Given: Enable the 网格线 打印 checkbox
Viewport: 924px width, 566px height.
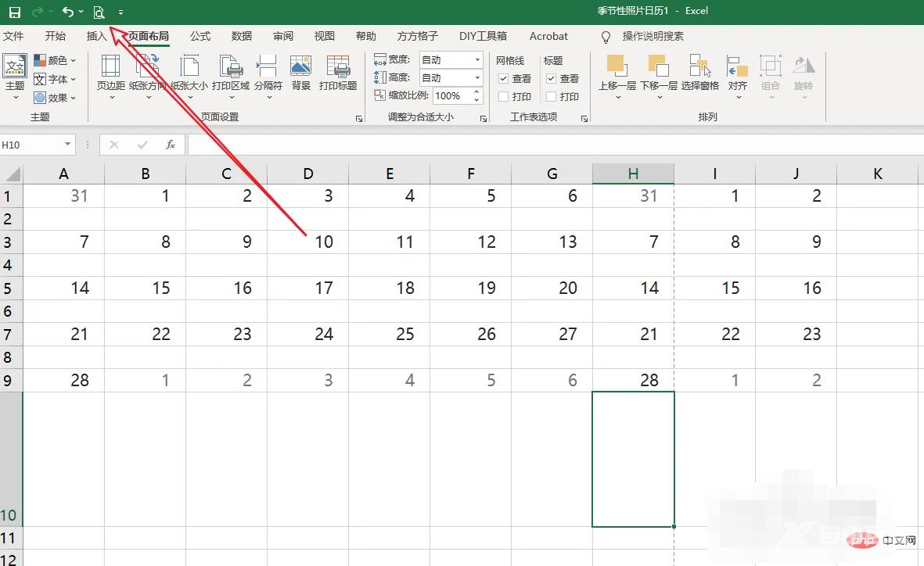Looking at the screenshot, I should pyautogui.click(x=504, y=97).
